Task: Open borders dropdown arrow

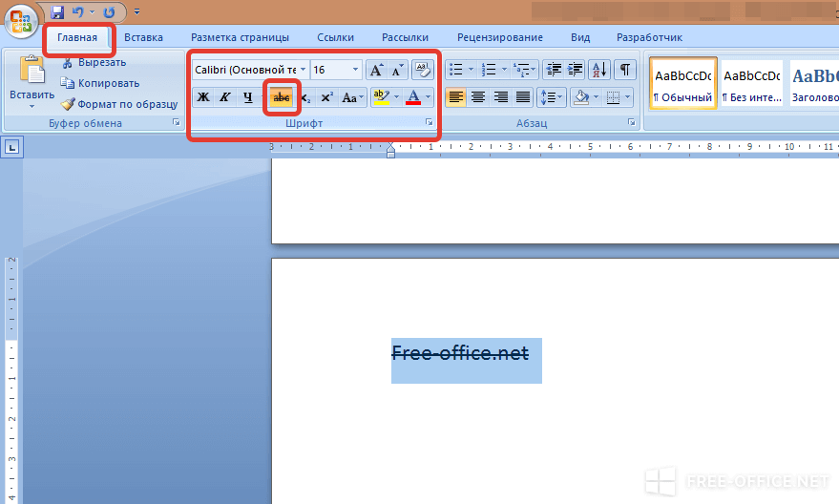Action: point(628,97)
